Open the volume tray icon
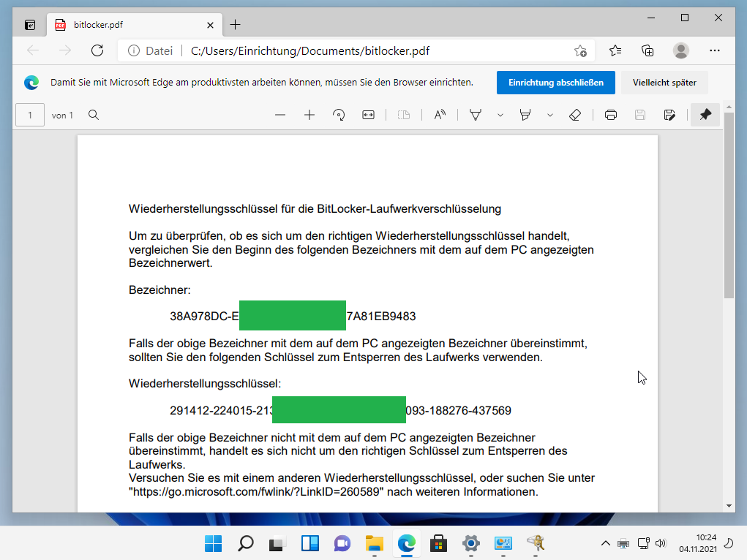 660,543
